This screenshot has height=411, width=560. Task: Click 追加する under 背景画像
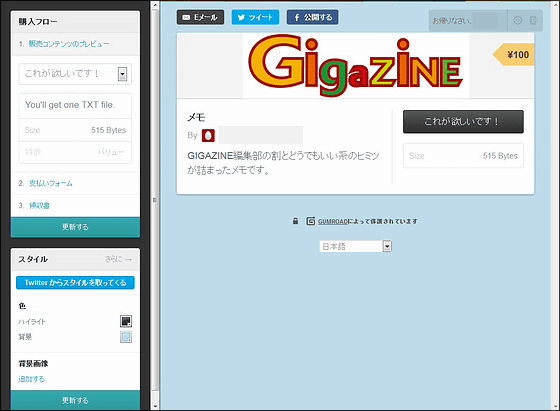coord(31,379)
